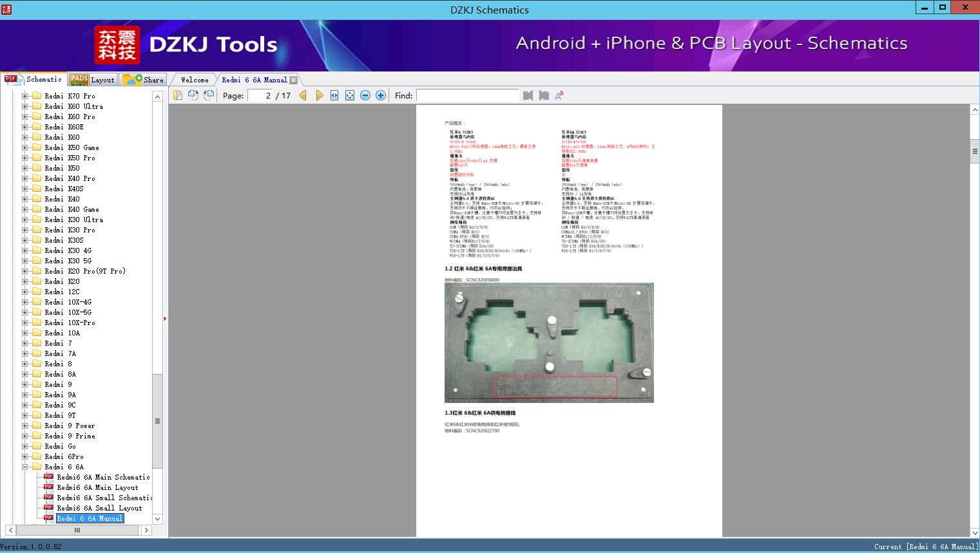This screenshot has height=553, width=980.
Task: Zoom out with the minus icon
Action: (365, 95)
